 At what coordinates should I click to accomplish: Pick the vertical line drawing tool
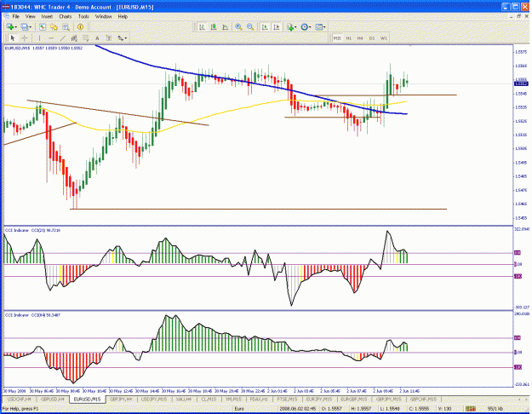click(39, 38)
